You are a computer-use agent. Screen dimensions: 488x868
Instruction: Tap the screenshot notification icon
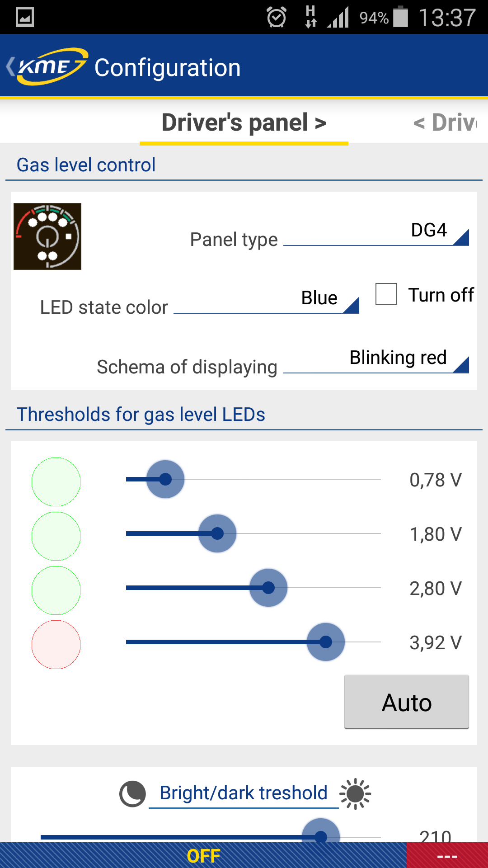(x=25, y=18)
